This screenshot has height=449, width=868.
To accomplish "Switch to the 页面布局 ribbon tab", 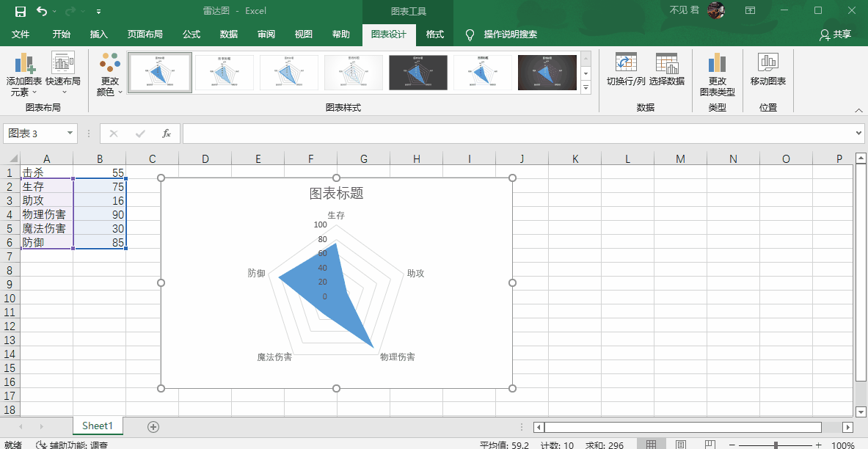I will click(x=145, y=34).
